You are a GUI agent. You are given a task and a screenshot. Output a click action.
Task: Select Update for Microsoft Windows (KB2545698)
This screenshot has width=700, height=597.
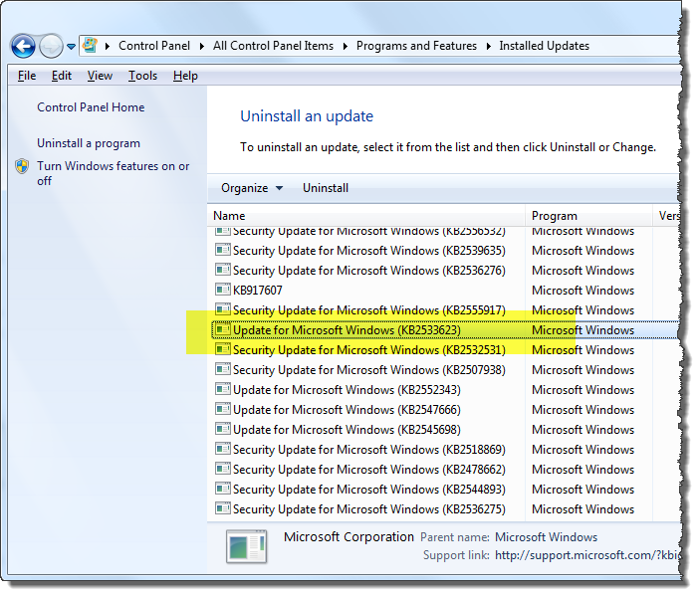coord(347,430)
